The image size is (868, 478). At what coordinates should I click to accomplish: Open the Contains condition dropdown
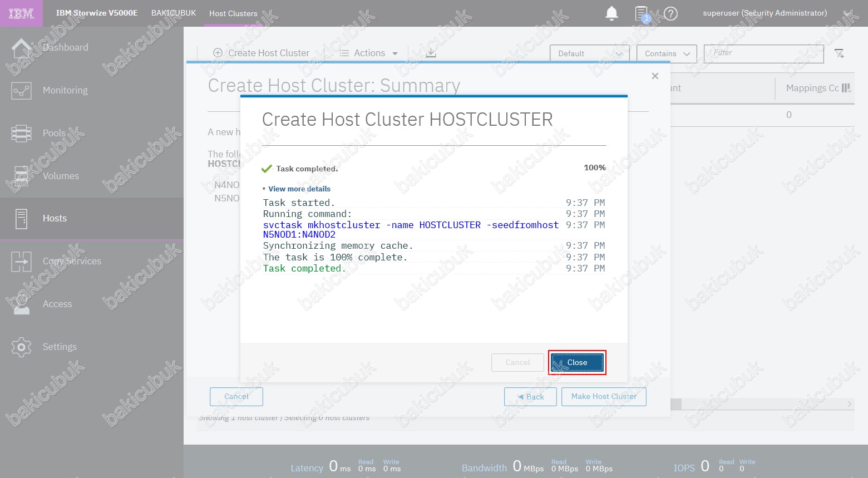tap(667, 53)
